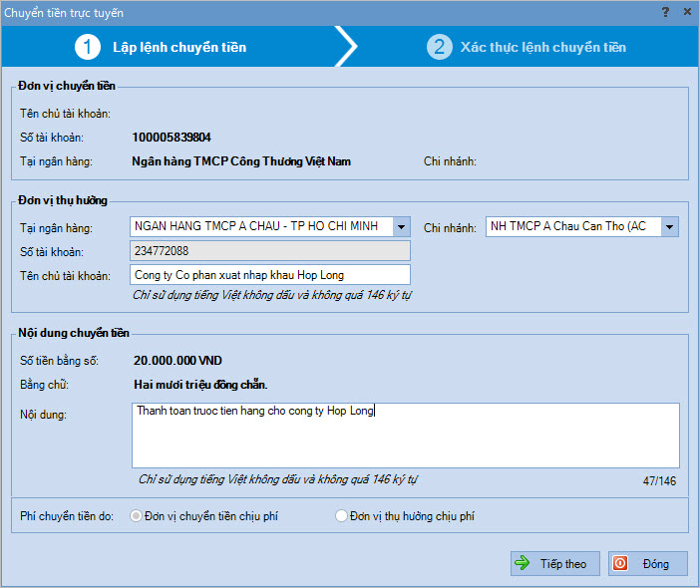Click the step 1 number circle
The width and height of the screenshot is (700, 588).
point(88,47)
